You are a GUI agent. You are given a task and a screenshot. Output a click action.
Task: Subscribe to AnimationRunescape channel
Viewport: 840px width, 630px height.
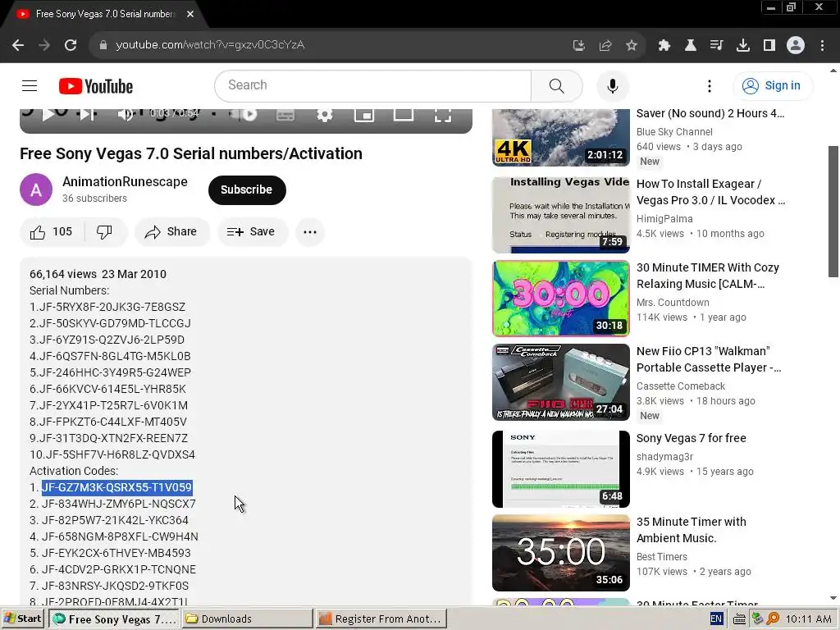(247, 189)
